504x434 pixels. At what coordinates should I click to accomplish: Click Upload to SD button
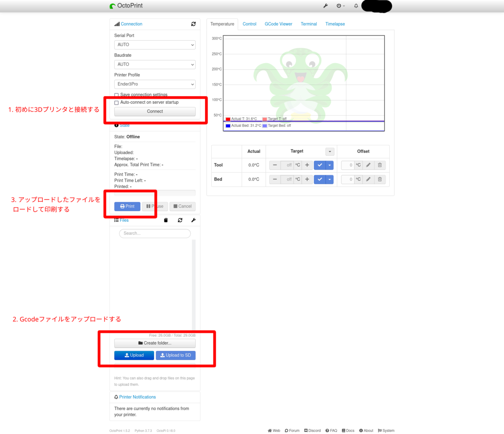(x=176, y=355)
